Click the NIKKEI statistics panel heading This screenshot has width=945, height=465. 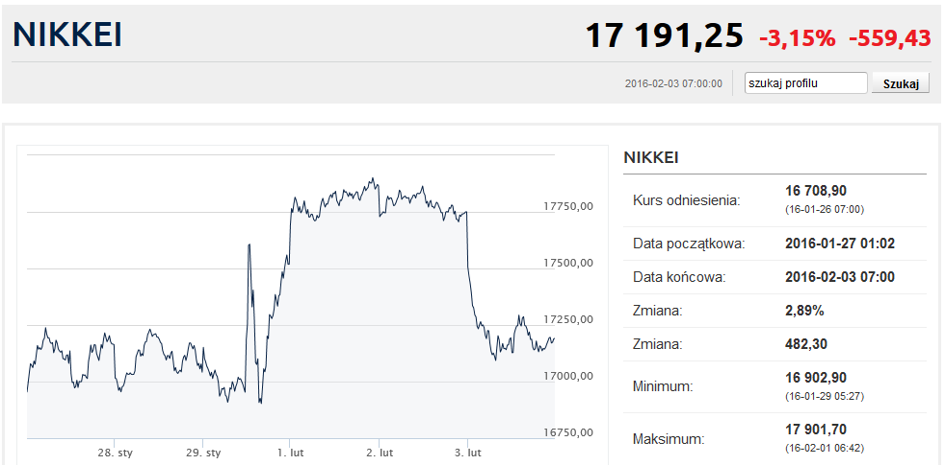[x=651, y=158]
